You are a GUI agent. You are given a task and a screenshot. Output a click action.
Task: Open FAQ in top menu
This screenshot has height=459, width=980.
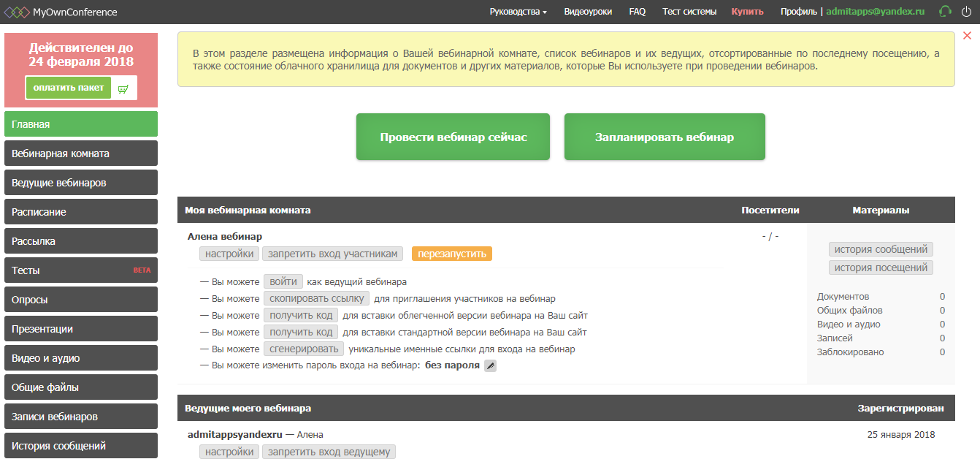[x=638, y=12]
